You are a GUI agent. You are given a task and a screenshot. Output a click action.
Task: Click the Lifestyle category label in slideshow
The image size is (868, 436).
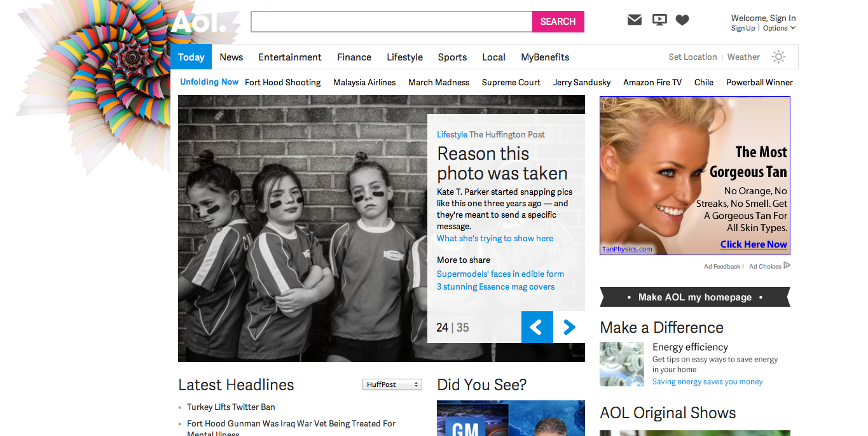point(451,134)
